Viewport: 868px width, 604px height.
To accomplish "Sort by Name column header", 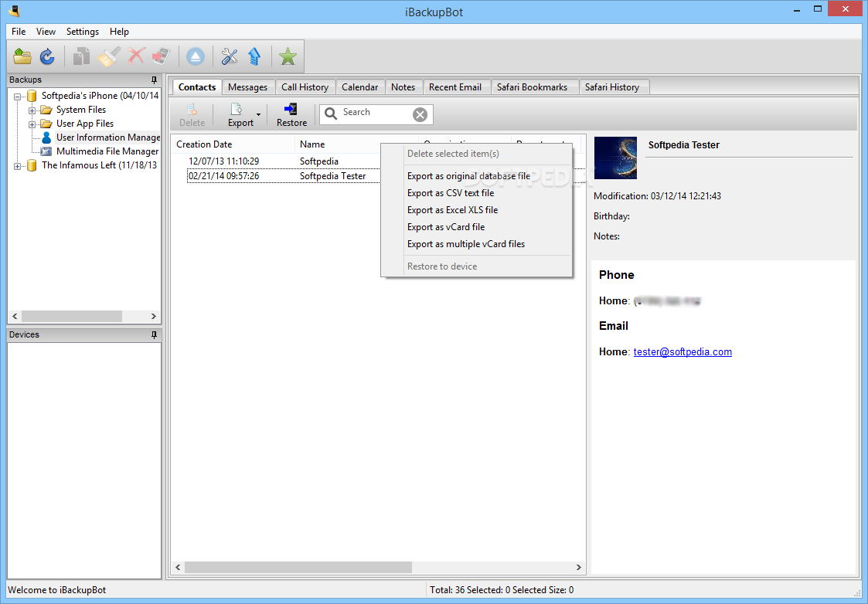I will [356, 144].
